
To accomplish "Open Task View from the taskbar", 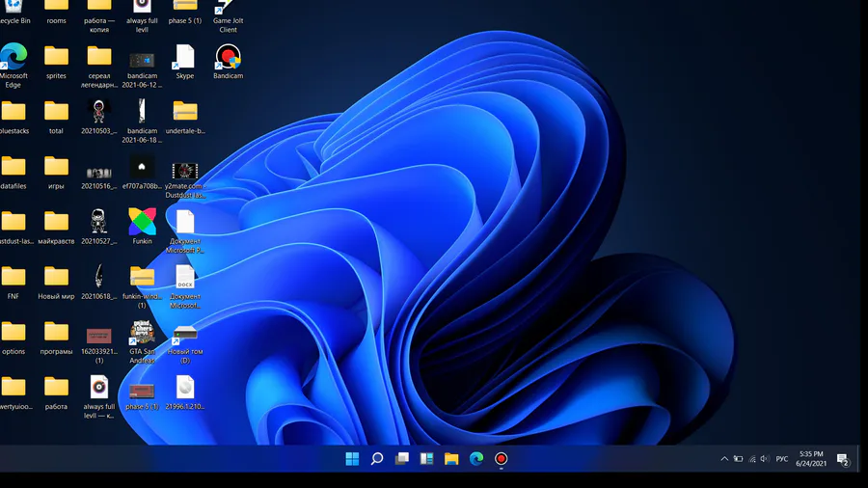I will point(402,459).
